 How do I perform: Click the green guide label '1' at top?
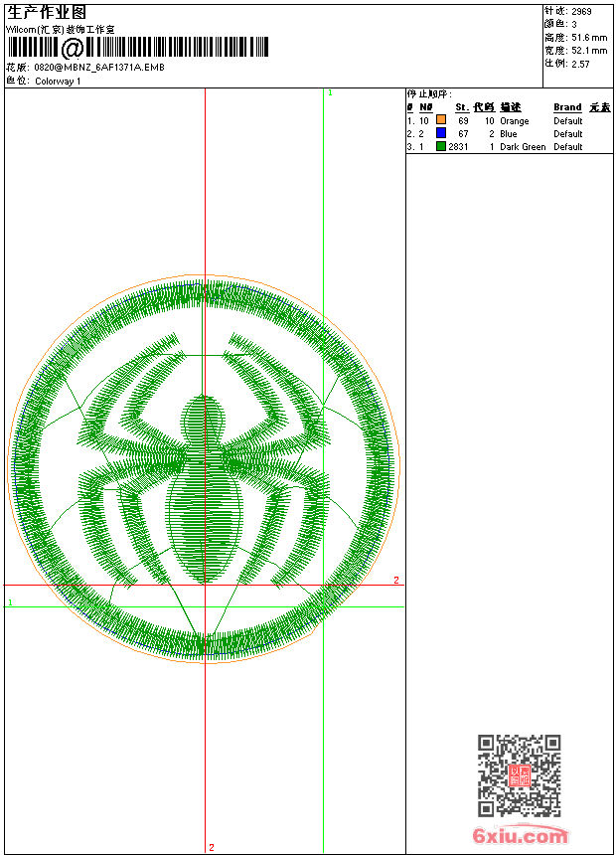[330, 93]
